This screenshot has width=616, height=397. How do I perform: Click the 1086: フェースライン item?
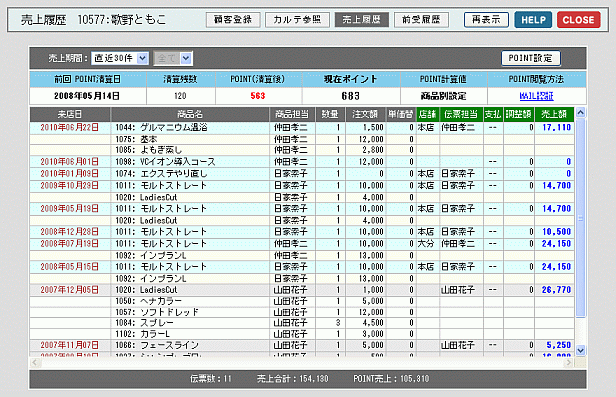(x=157, y=345)
